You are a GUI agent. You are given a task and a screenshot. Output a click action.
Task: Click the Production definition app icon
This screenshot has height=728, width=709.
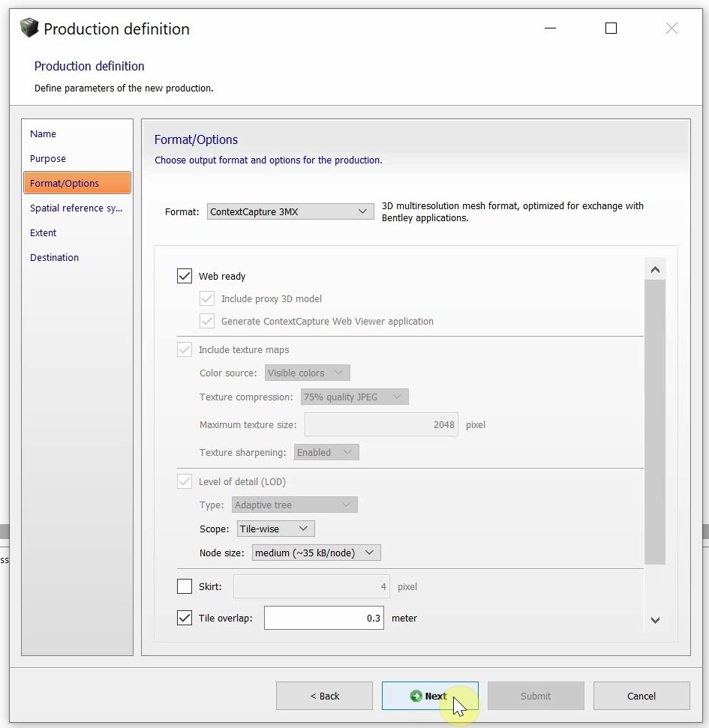click(29, 28)
